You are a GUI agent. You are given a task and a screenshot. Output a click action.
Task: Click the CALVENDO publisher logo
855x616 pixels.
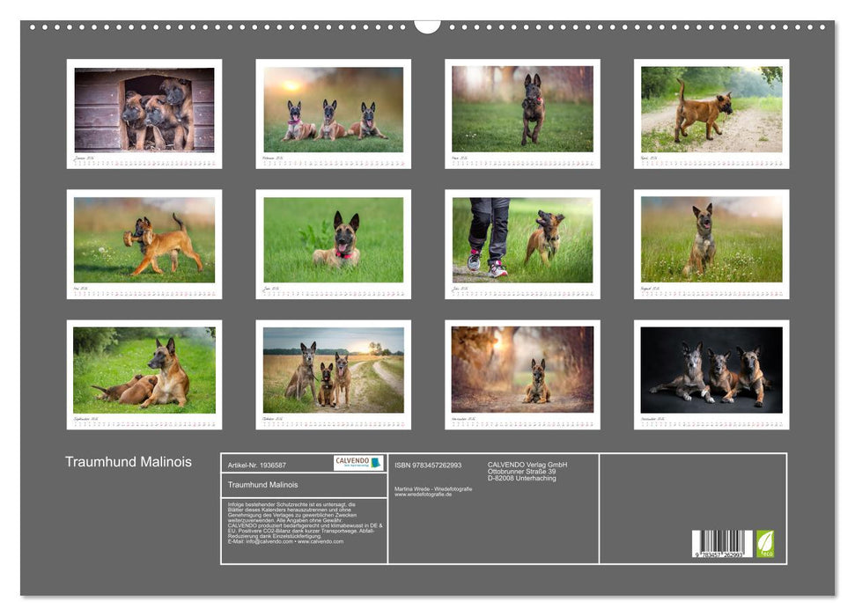click(x=350, y=463)
